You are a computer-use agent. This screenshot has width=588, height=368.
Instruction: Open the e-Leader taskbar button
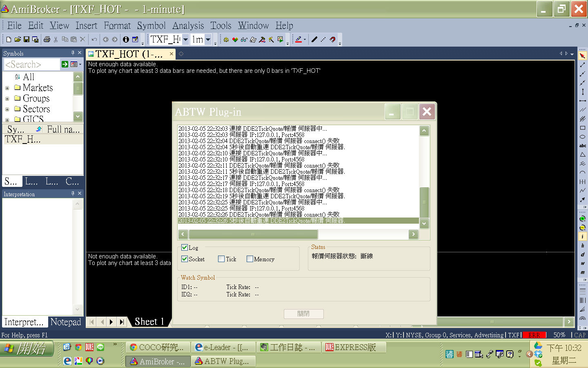click(x=223, y=347)
